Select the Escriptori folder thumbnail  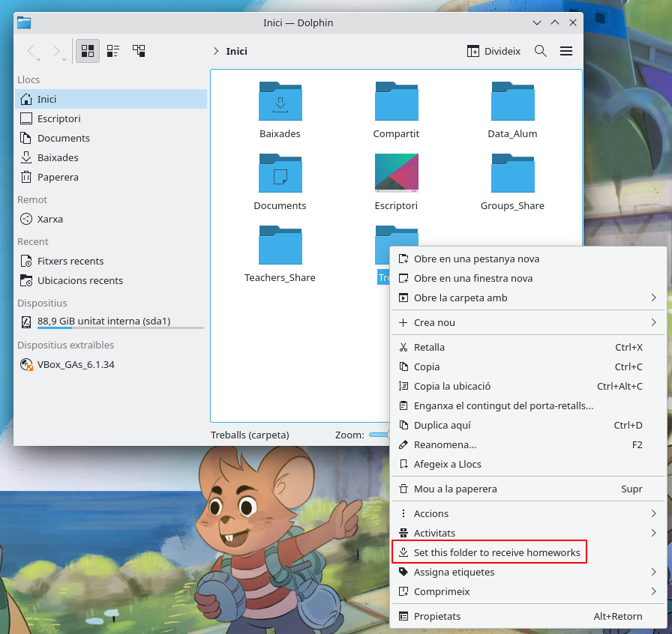point(396,174)
